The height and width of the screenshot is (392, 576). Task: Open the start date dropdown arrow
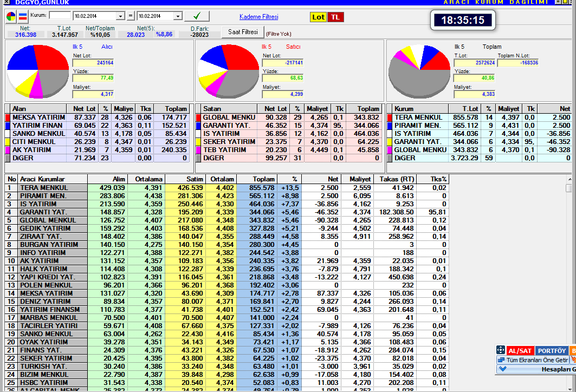[120, 16]
